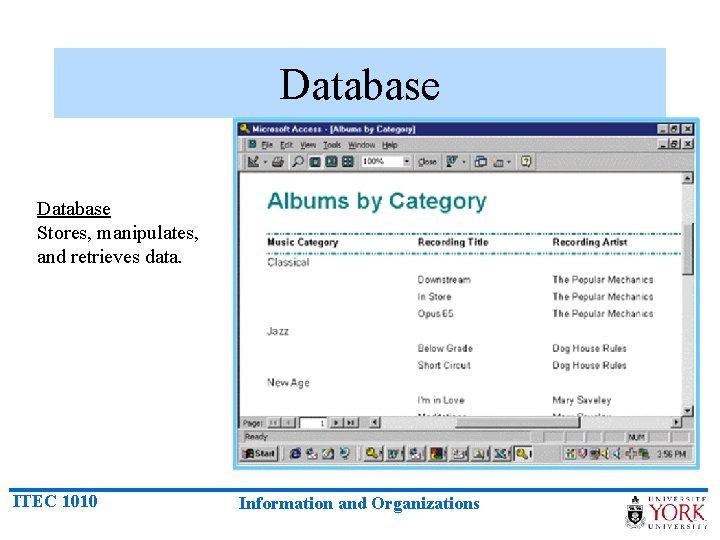Click the second quick launch icon
The image size is (720, 540).
pos(312,454)
